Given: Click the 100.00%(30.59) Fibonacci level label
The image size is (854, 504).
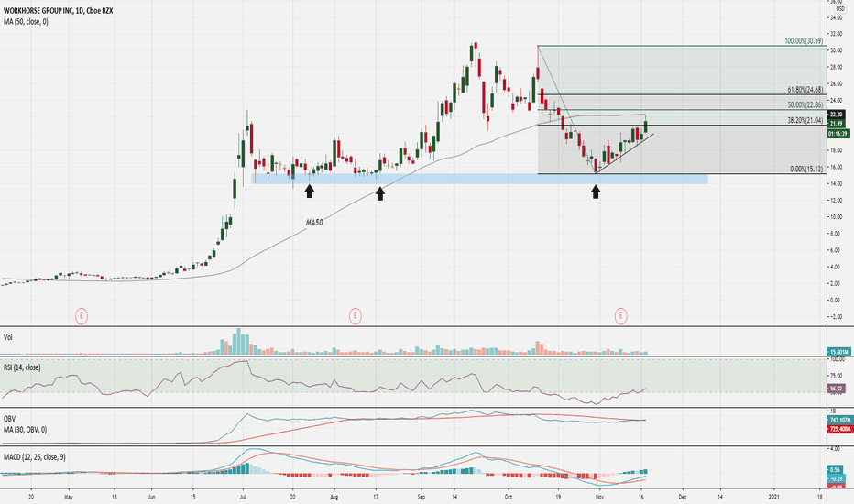Looking at the screenshot, I should 804,41.
